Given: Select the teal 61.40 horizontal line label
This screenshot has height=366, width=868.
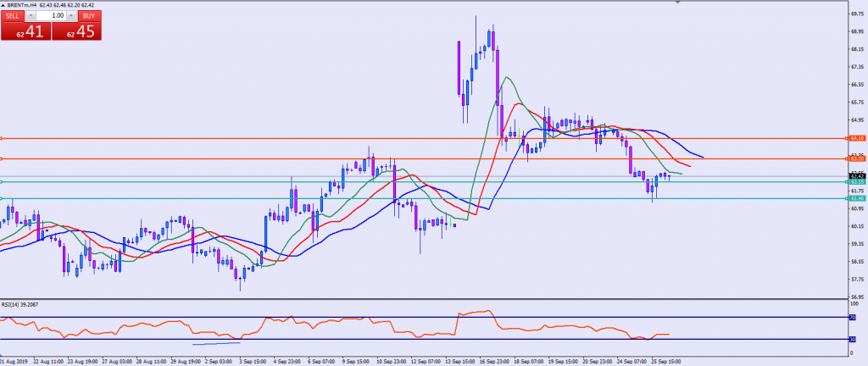Looking at the screenshot, I should 856,199.
